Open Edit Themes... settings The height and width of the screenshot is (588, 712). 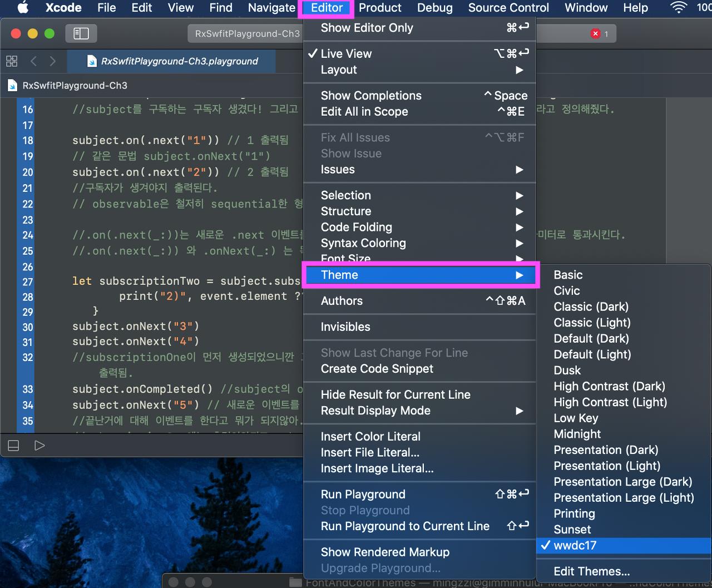[x=624, y=571]
